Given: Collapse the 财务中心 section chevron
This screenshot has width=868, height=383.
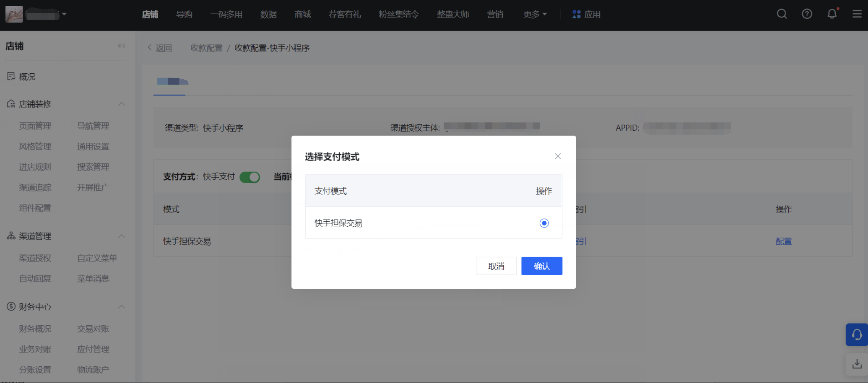Looking at the screenshot, I should (121, 306).
